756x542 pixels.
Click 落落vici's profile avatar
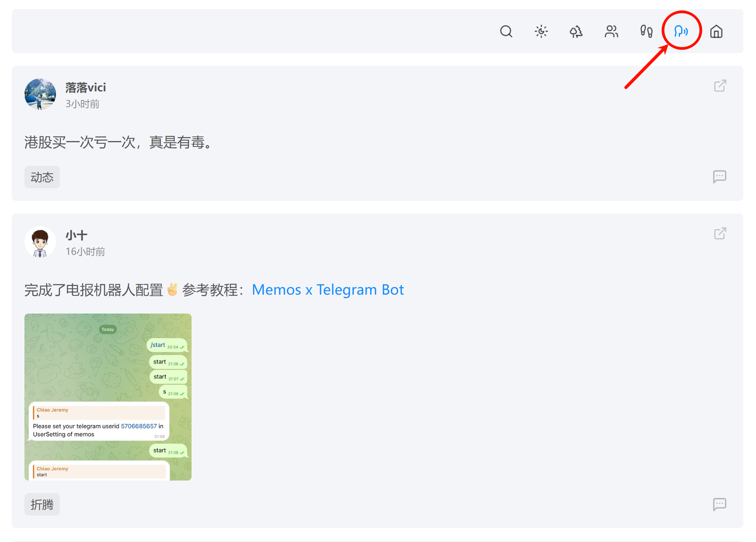click(40, 94)
